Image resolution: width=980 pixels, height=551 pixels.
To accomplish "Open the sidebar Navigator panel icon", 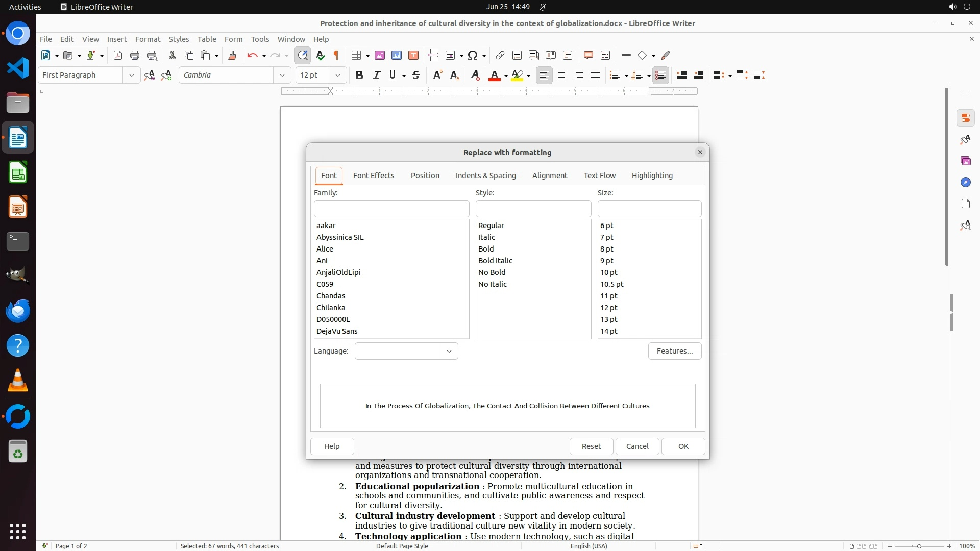I will [x=965, y=183].
